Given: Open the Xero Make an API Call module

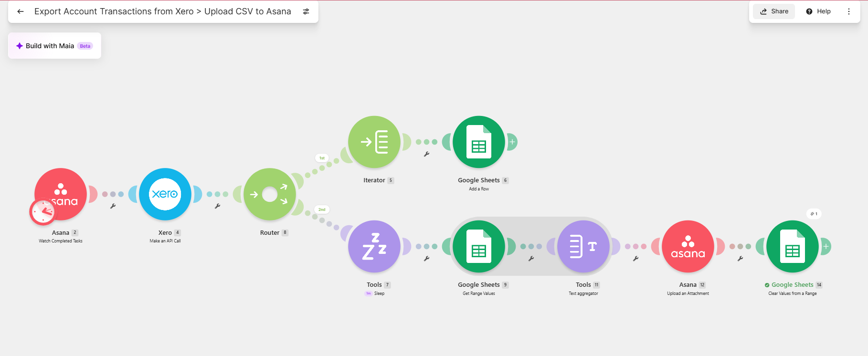Looking at the screenshot, I should [165, 194].
